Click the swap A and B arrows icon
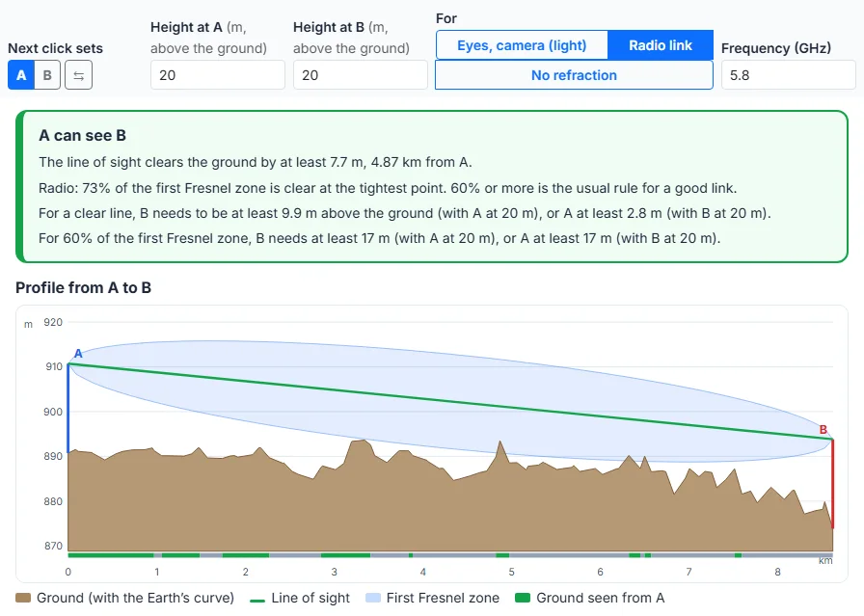 [x=78, y=75]
